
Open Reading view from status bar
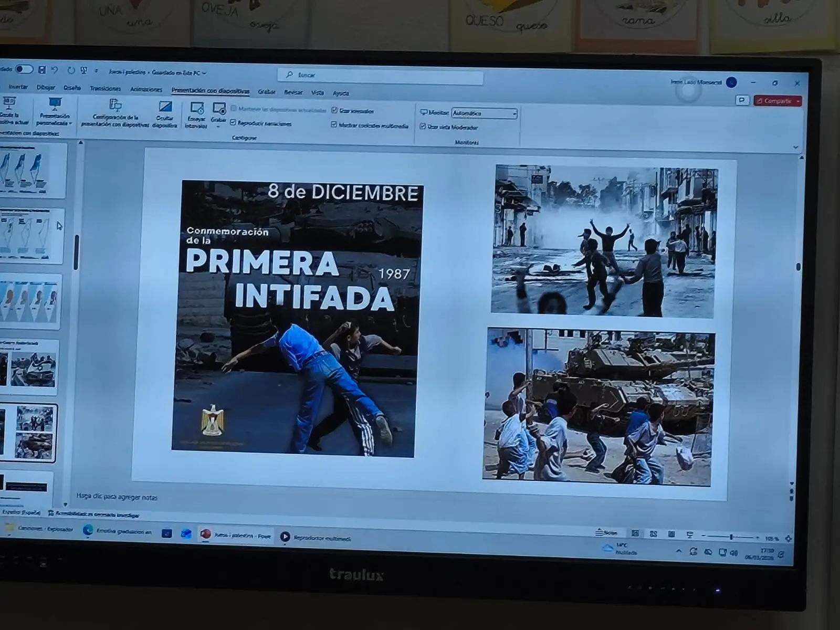tap(671, 534)
